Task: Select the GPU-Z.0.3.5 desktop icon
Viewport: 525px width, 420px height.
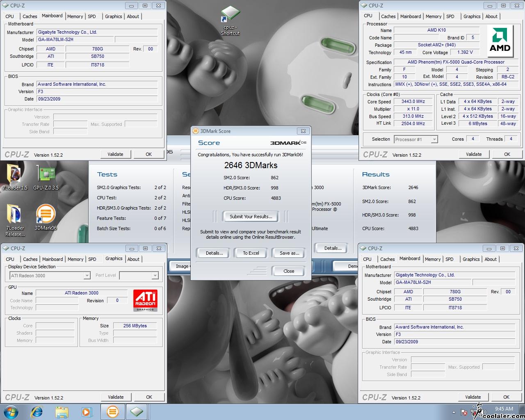Action: (46, 177)
